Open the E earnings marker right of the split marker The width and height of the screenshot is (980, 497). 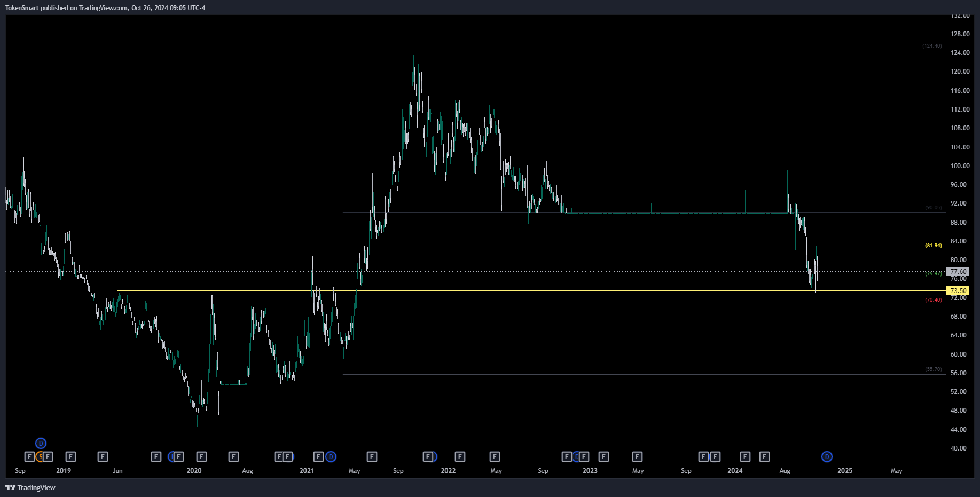[48, 457]
